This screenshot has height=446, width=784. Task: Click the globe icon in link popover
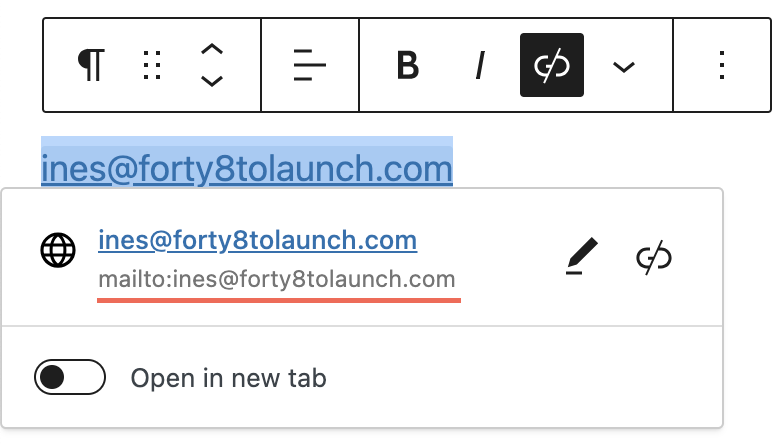pos(58,250)
